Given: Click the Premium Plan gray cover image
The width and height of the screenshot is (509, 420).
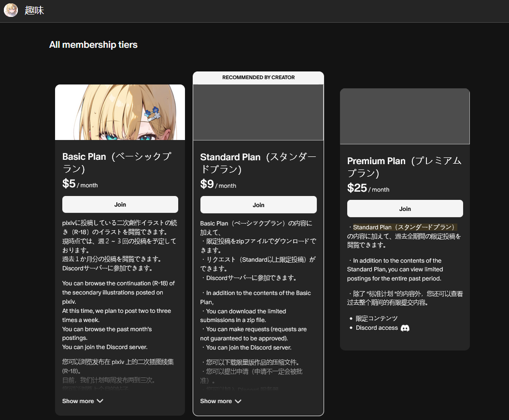Looking at the screenshot, I should tap(405, 116).
